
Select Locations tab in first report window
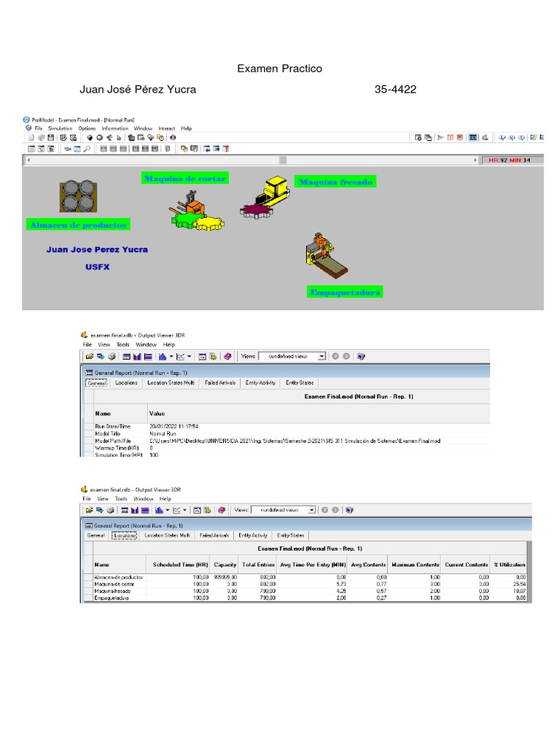(x=126, y=383)
